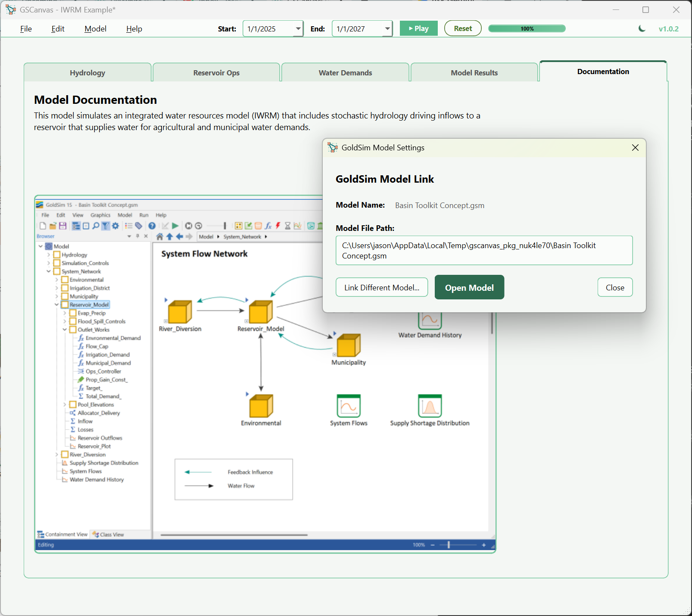Click the Class View tab in GoldSim browser
The height and width of the screenshot is (616, 692).
coord(108,535)
